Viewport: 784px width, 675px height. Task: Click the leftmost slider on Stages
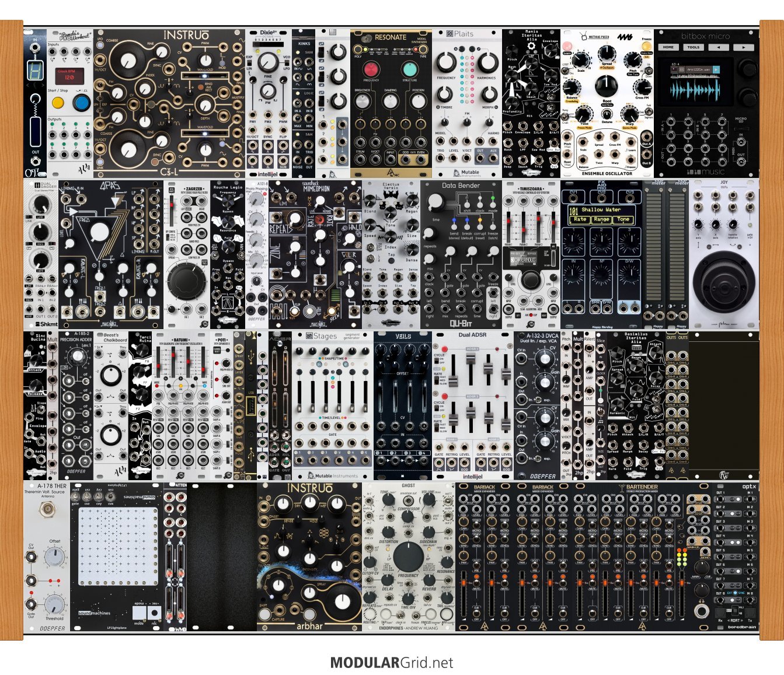(301, 396)
